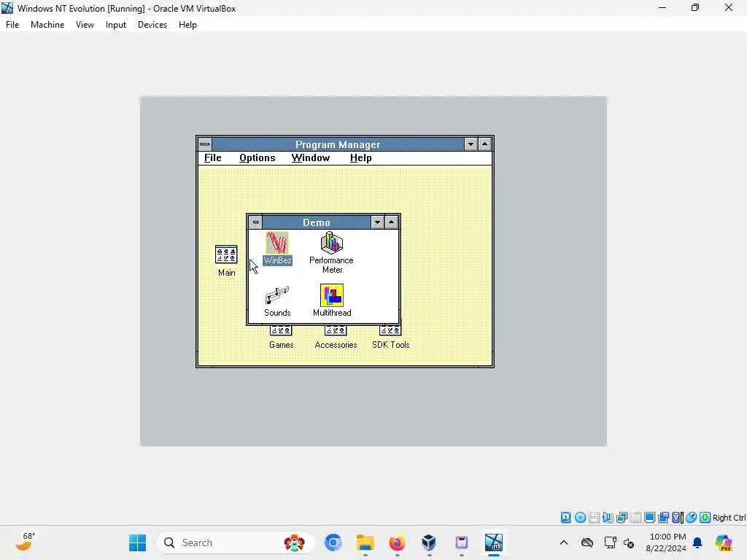The image size is (747, 560).
Task: Open the VirtualBox File menu
Action: coord(12,25)
